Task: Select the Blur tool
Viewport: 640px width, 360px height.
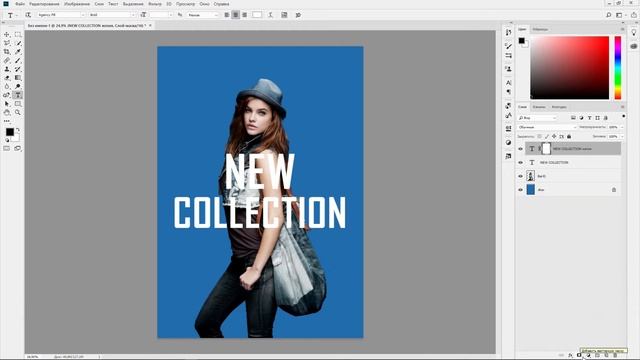Action: 7,87
